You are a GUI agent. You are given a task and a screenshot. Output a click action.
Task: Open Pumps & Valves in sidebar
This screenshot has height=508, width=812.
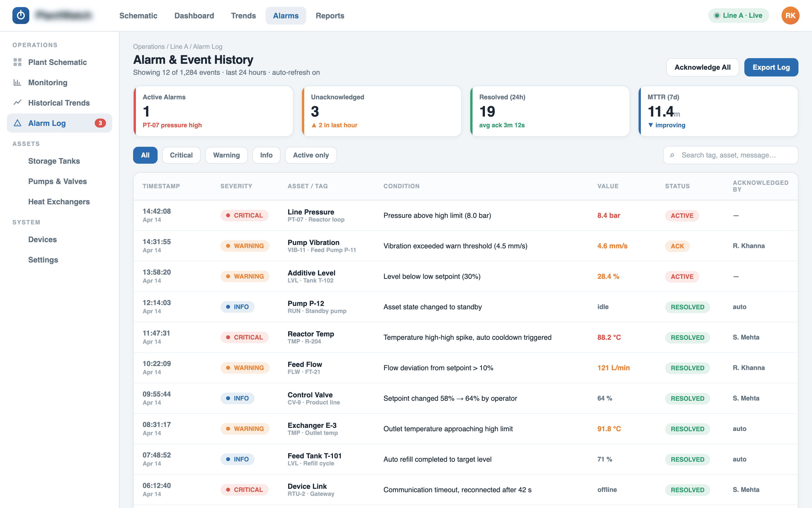[59, 181]
